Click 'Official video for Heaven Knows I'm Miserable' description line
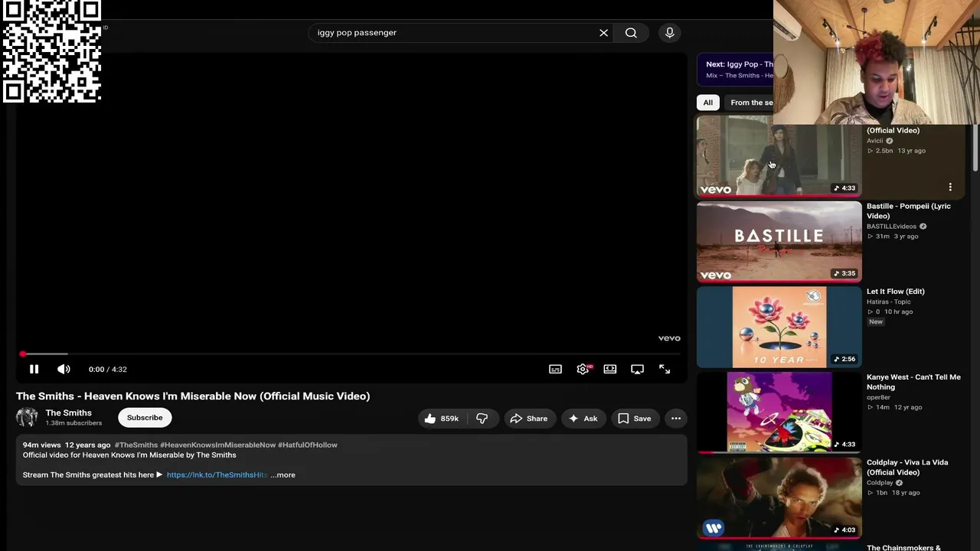 (129, 455)
